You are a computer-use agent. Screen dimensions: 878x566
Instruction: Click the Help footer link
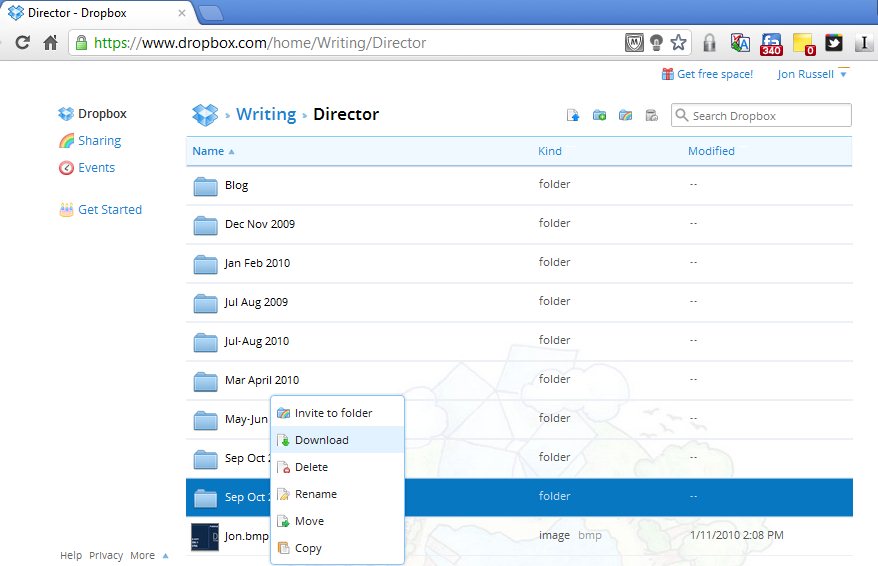pos(71,555)
